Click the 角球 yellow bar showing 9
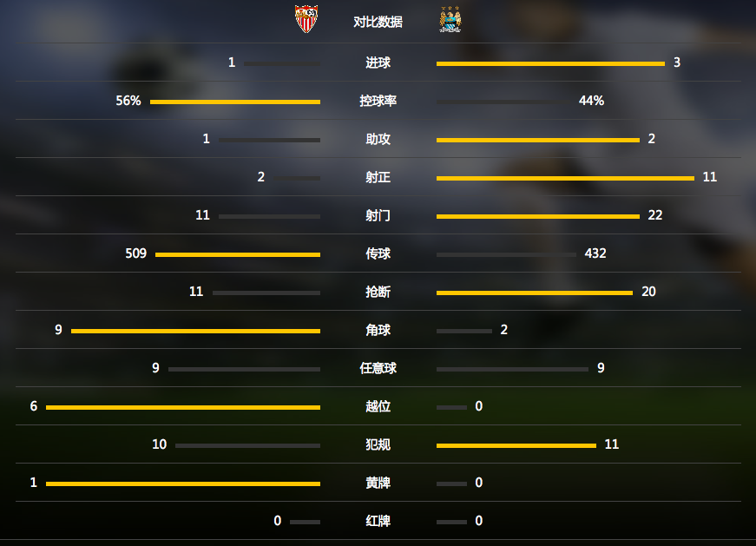 [x=195, y=331]
